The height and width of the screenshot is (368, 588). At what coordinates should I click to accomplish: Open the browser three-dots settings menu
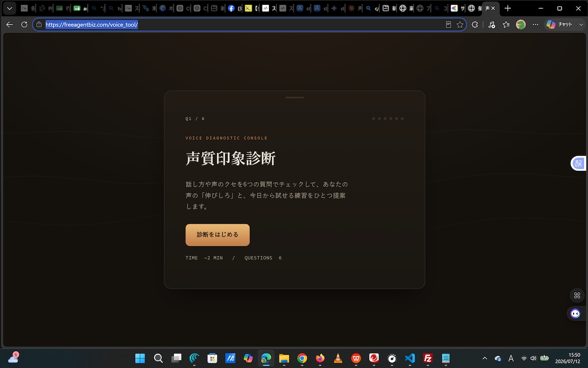pos(535,25)
